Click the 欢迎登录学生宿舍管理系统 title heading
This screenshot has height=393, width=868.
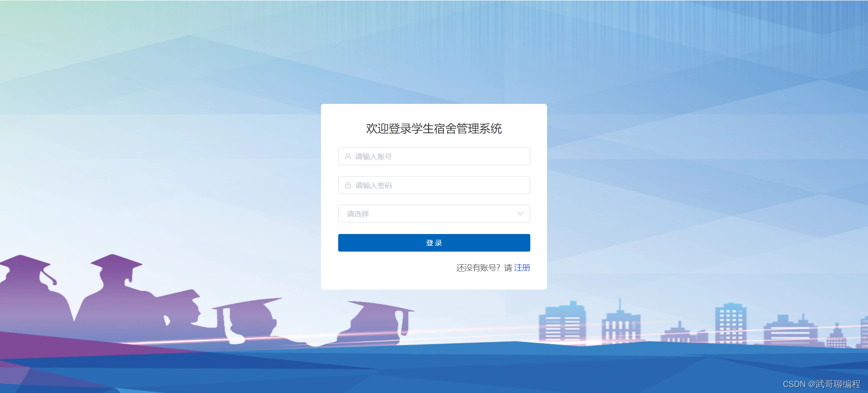point(434,128)
